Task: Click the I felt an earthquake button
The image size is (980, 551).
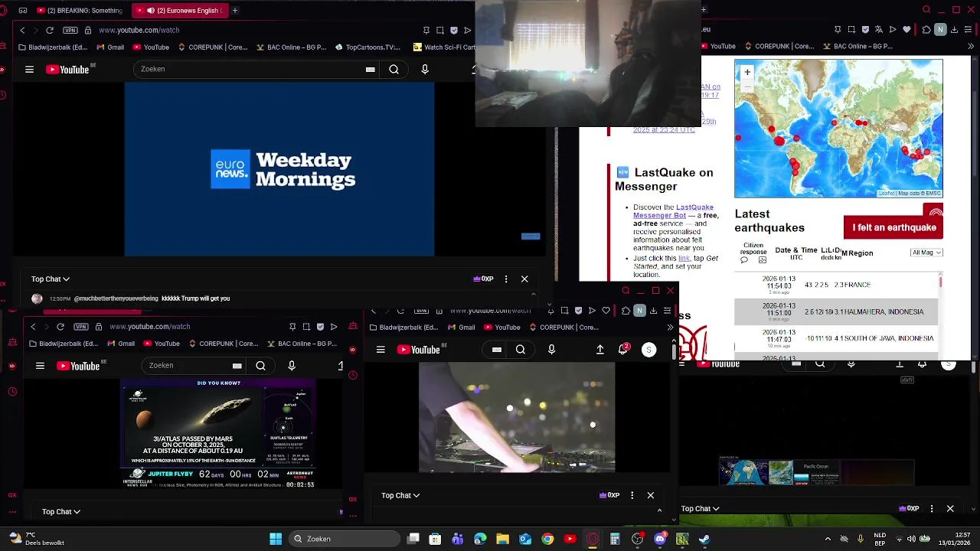Action: pos(893,227)
